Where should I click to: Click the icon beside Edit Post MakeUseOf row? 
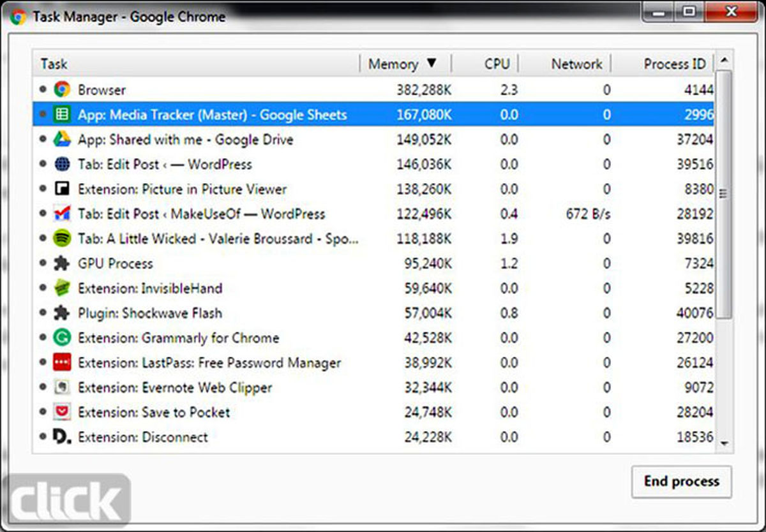tap(62, 214)
